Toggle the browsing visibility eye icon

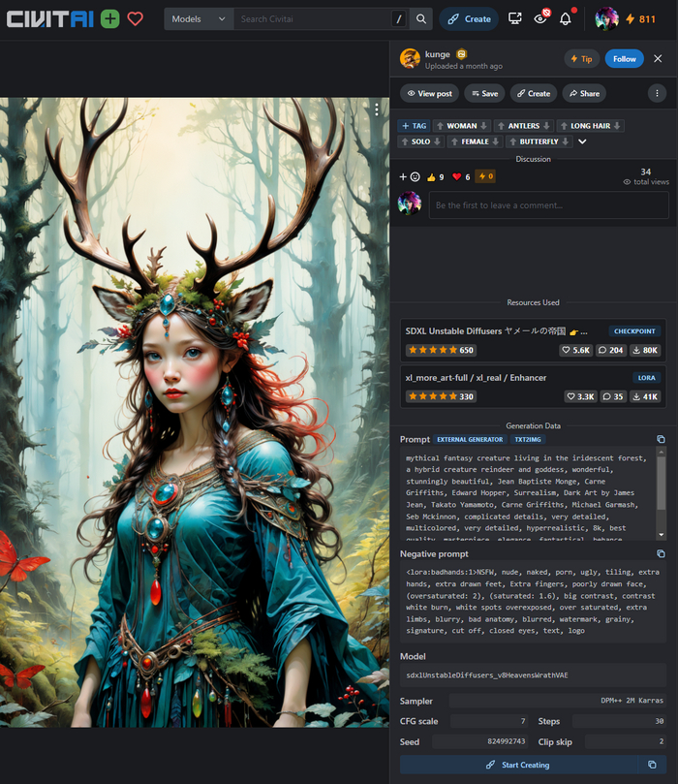540,18
